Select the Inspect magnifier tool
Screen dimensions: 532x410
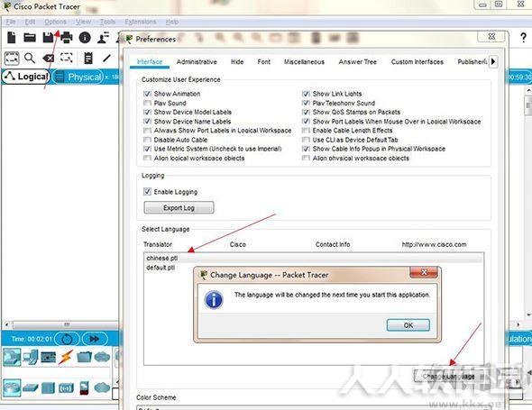pyautogui.click(x=30, y=59)
